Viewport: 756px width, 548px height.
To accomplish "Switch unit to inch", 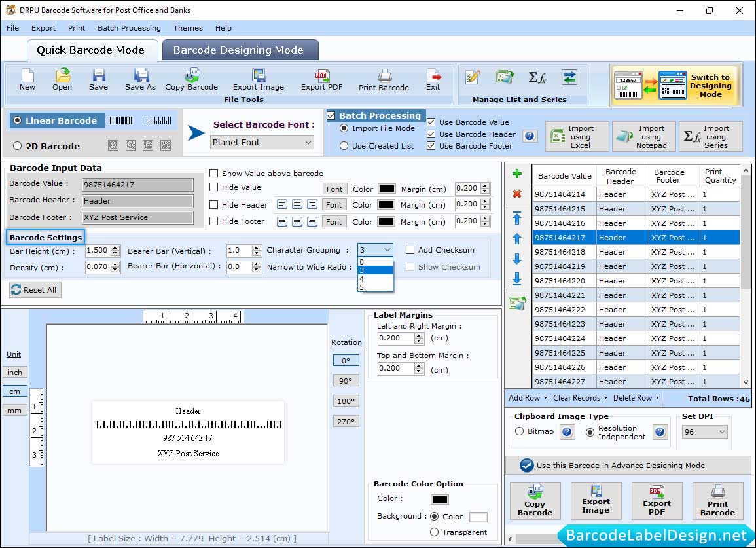I will click(15, 373).
